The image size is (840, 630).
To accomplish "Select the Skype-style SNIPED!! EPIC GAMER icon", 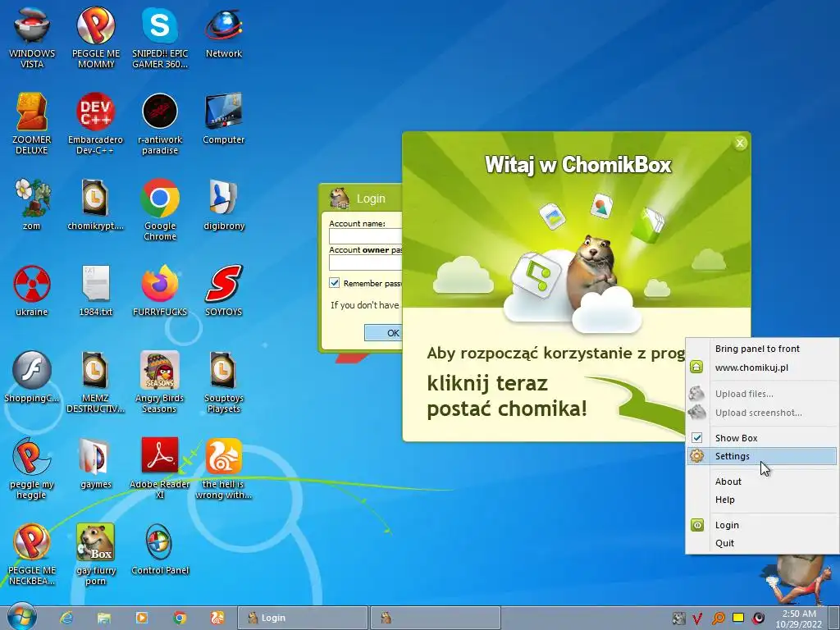I will pyautogui.click(x=160, y=38).
